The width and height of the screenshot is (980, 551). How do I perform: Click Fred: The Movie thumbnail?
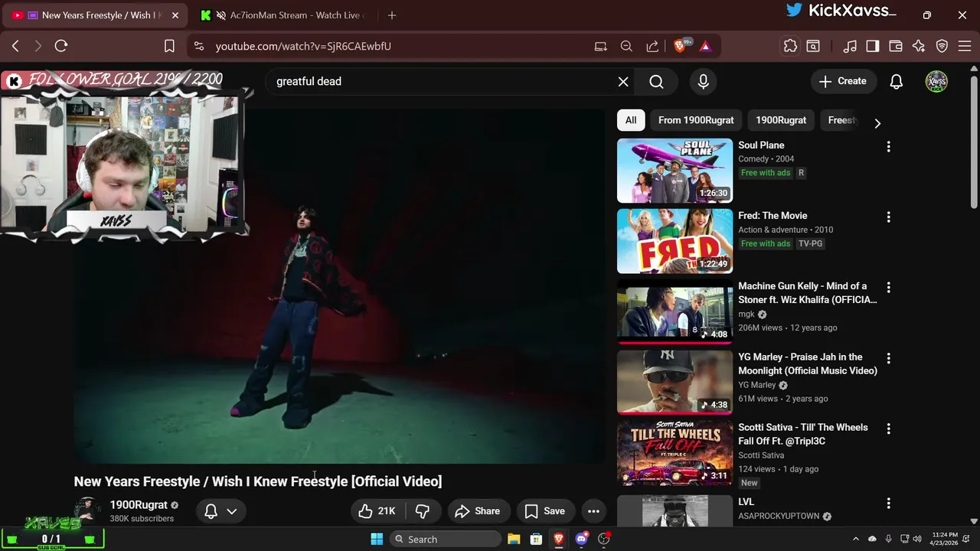click(675, 241)
